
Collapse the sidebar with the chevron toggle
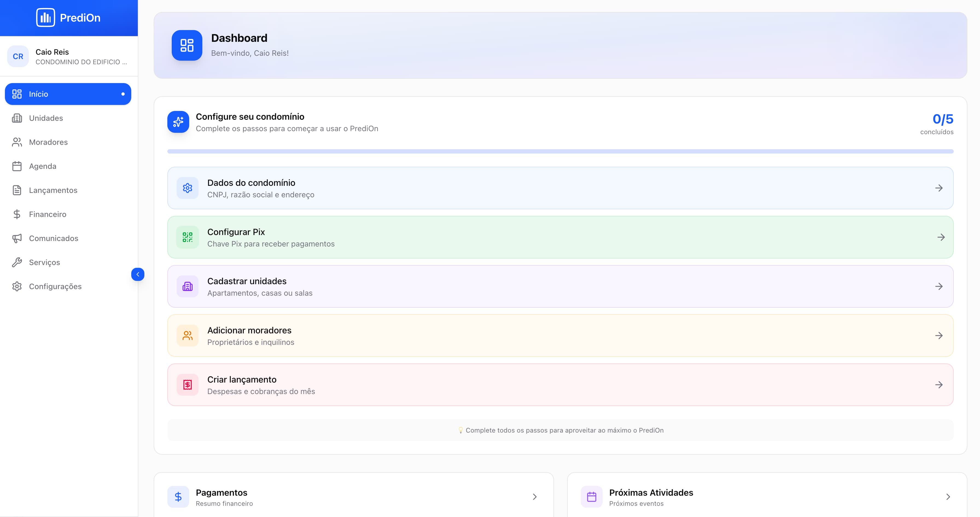click(x=138, y=274)
